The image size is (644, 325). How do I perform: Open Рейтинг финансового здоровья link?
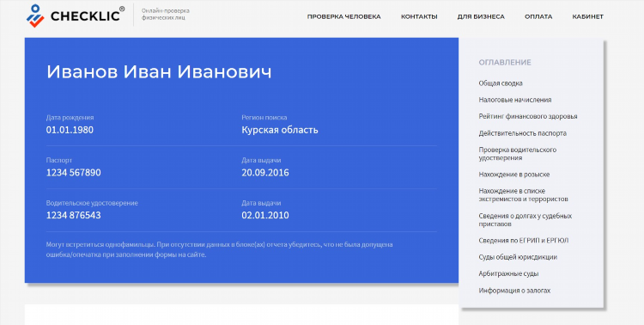coord(528,116)
